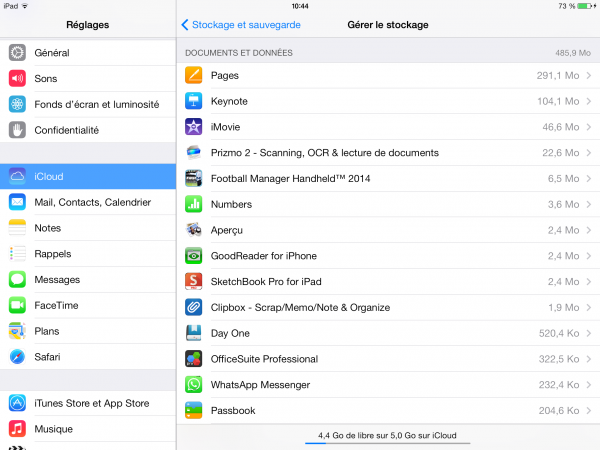Select Général in settings sidebar
Viewport: 600px width, 450px height.
[x=88, y=52]
